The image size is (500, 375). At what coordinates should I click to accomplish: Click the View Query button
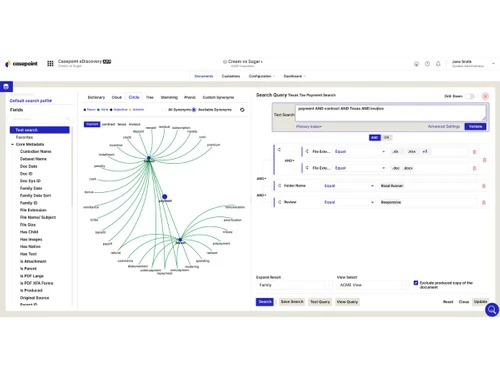(347, 302)
